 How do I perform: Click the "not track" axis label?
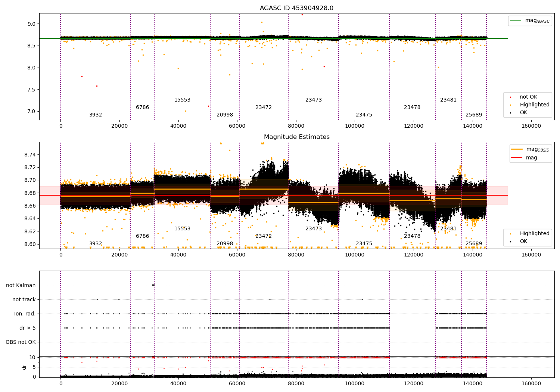click(x=24, y=299)
